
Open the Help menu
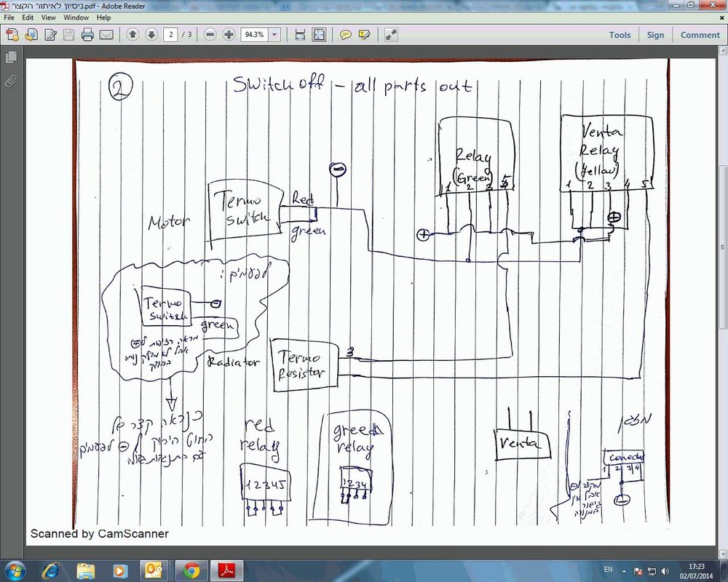(x=103, y=17)
